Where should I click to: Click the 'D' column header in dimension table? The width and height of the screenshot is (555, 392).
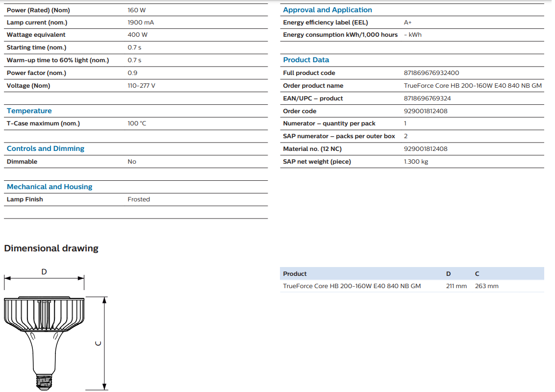point(449,274)
